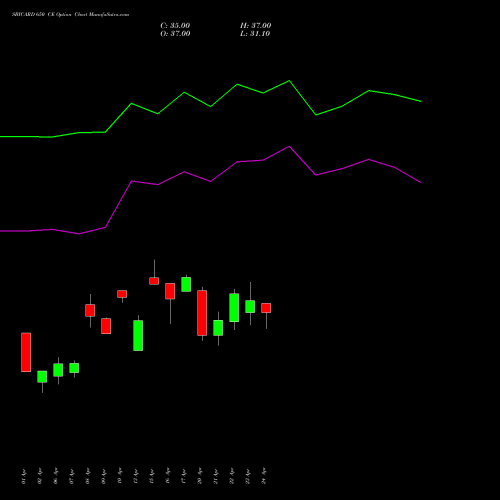Click the red candle above 16 Apr

tap(170, 291)
